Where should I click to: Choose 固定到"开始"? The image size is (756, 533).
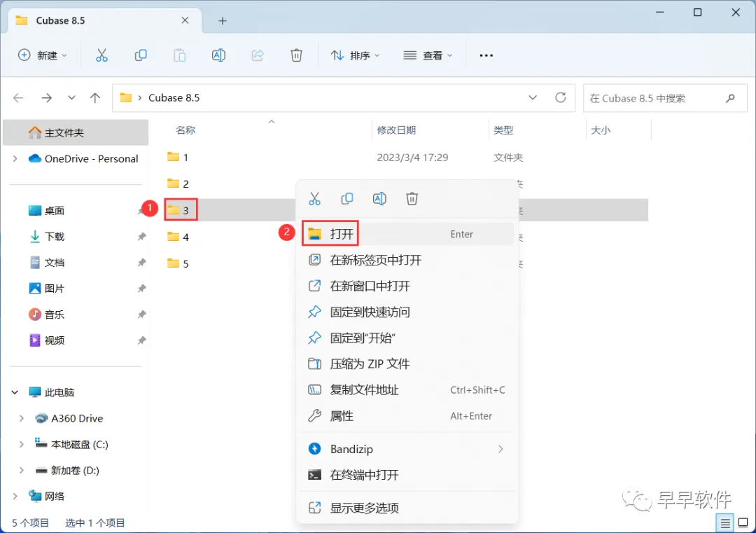click(x=407, y=338)
